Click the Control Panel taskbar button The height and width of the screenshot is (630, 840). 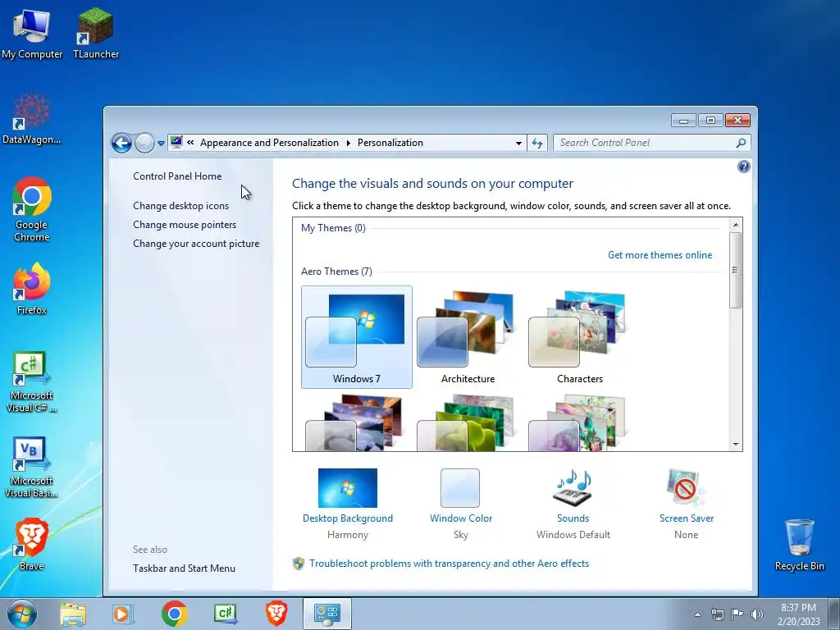tap(327, 614)
